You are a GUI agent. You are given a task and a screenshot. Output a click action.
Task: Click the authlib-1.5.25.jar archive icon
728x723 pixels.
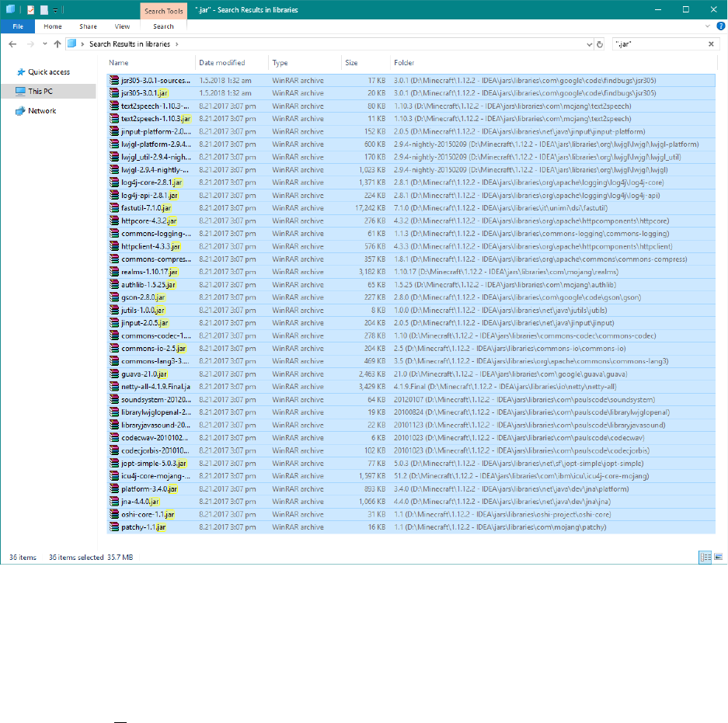click(113, 284)
